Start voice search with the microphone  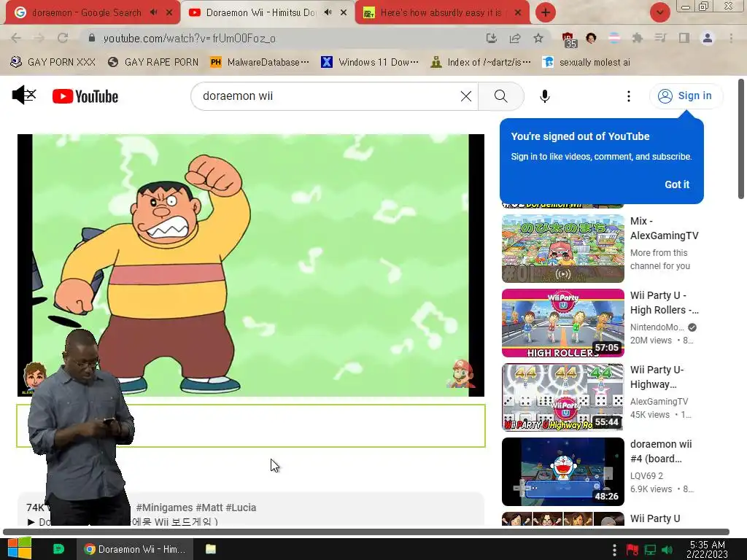pyautogui.click(x=545, y=96)
